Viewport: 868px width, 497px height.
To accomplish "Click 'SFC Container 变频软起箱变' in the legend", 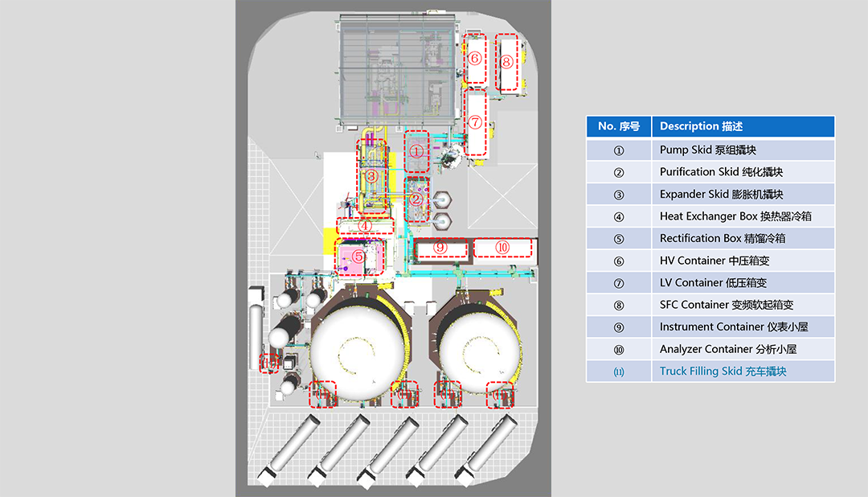I will point(727,305).
